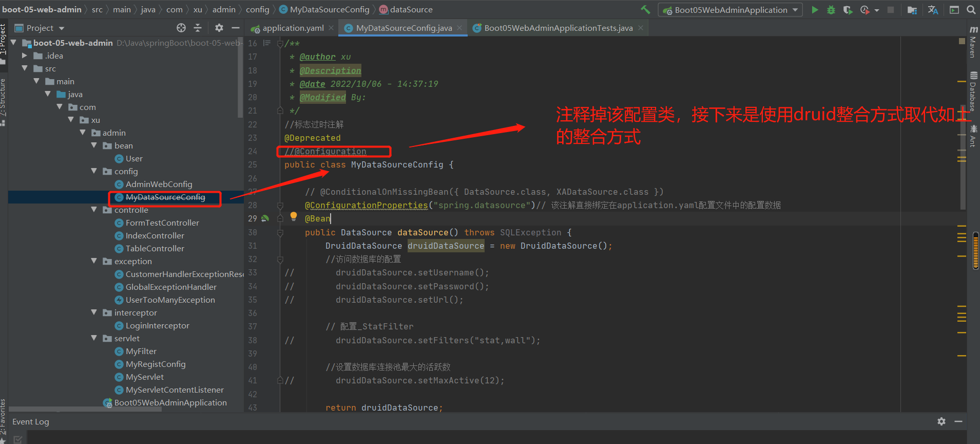Open the Database tool window
The height and width of the screenshot is (444, 980).
coord(973,91)
